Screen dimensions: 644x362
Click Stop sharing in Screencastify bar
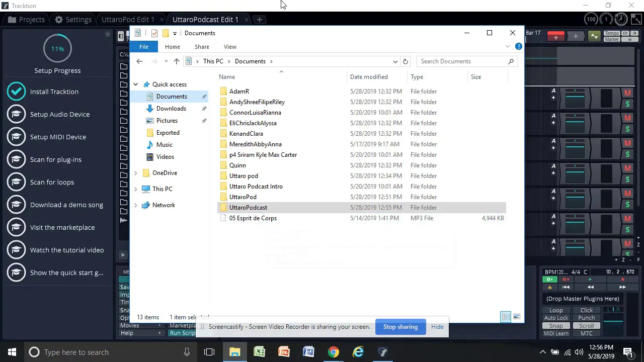400,327
